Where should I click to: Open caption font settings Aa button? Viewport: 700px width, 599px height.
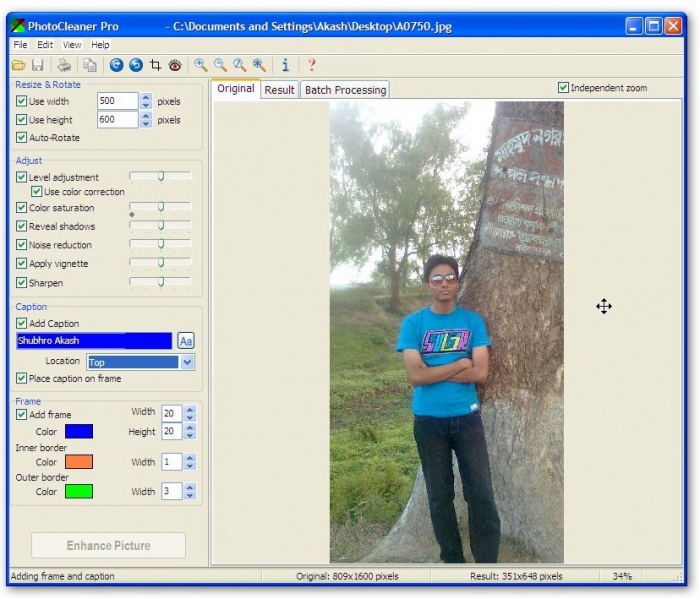tap(186, 341)
